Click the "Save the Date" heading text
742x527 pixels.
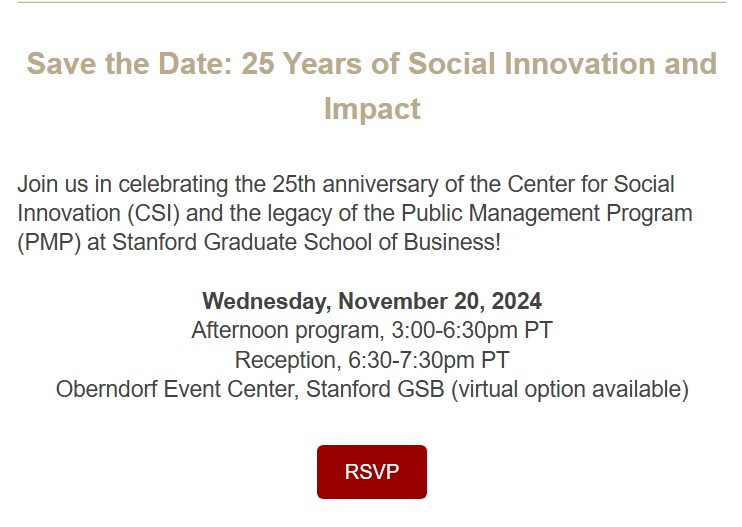pos(130,64)
